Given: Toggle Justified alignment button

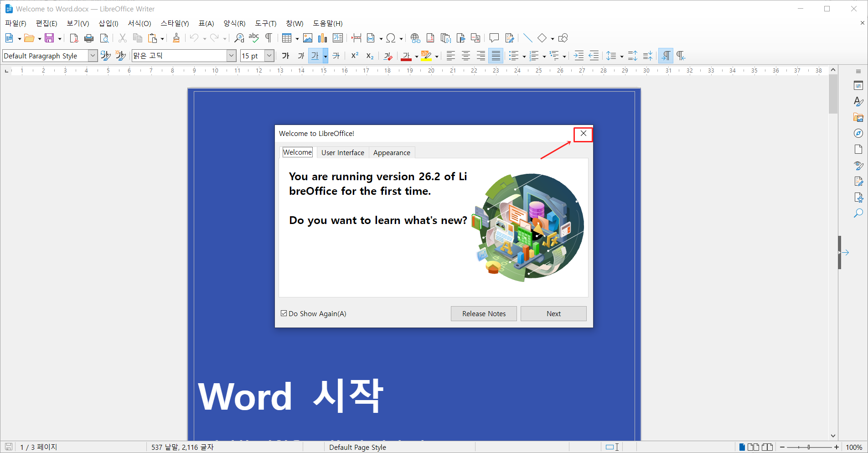Looking at the screenshot, I should pos(496,56).
